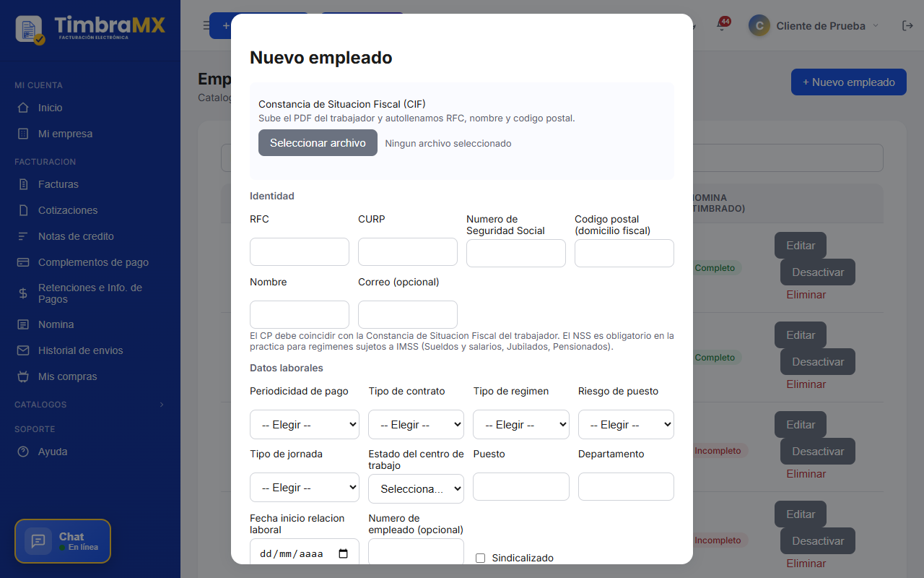
Task: Click Desactivar in the first employee row
Action: click(x=818, y=272)
